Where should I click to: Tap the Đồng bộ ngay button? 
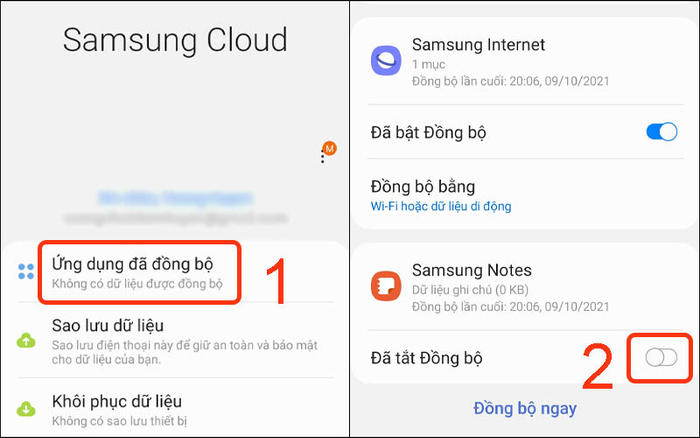click(x=525, y=408)
